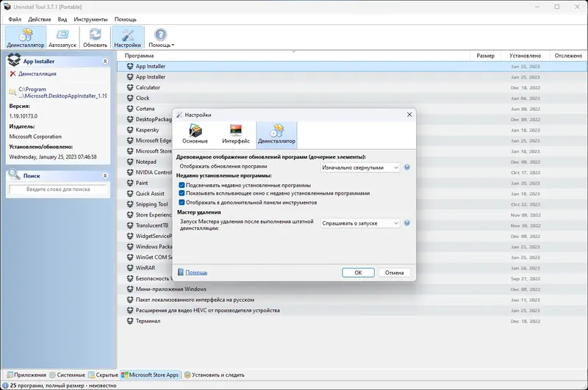Focus the search word input field
588x390 pixels.
pyautogui.click(x=58, y=189)
